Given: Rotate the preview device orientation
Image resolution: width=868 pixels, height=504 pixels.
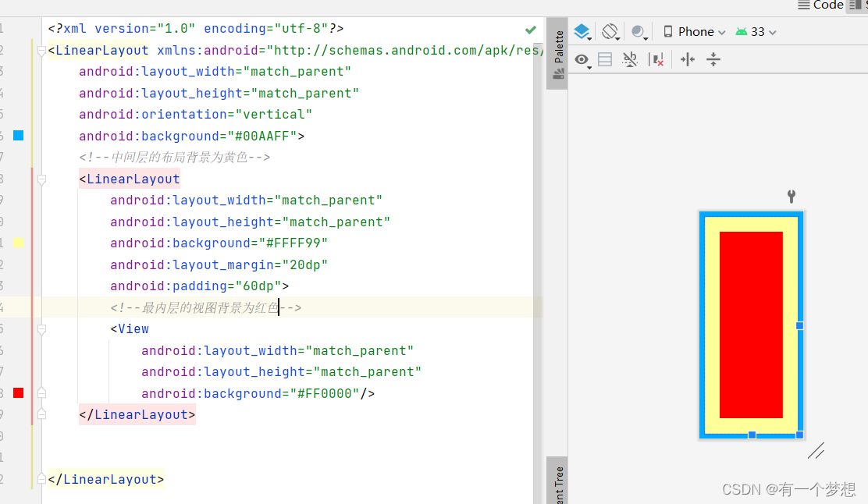Looking at the screenshot, I should (610, 31).
